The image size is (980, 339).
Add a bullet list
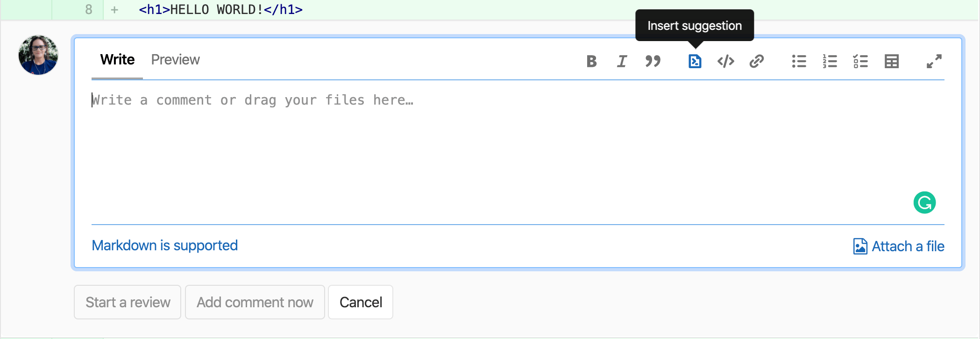[799, 61]
